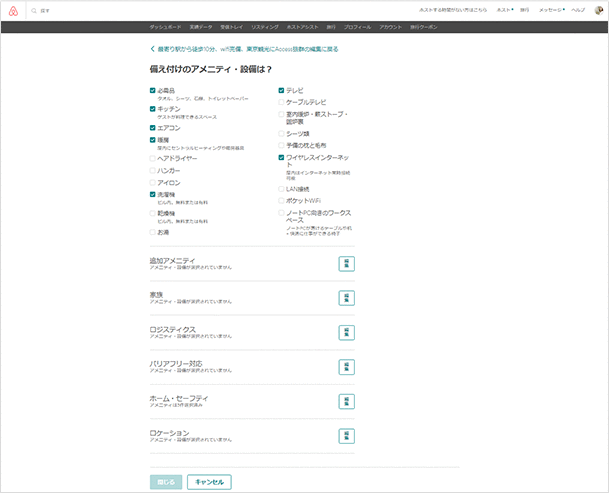Click the user profile avatar
Screen dimensions: 609x493
pyautogui.click(x=598, y=9)
